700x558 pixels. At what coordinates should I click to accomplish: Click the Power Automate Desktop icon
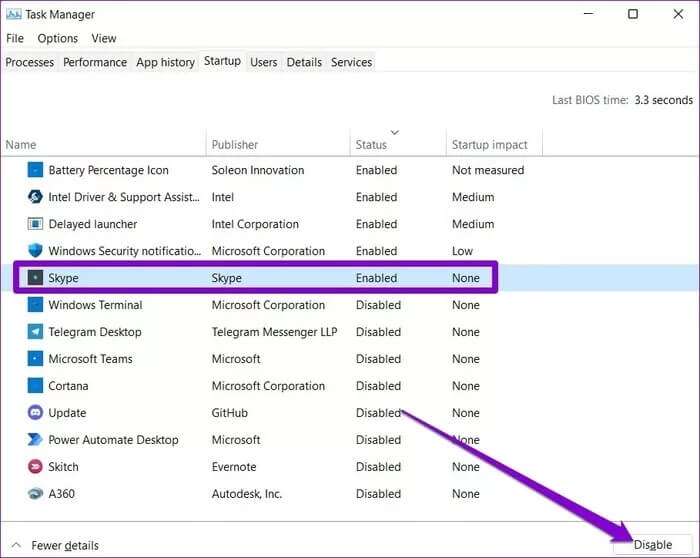coord(35,440)
